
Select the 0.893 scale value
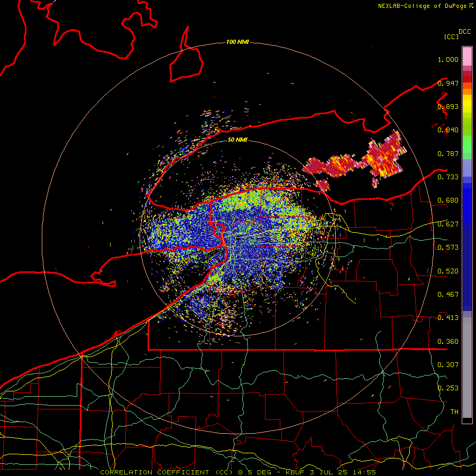coord(448,106)
